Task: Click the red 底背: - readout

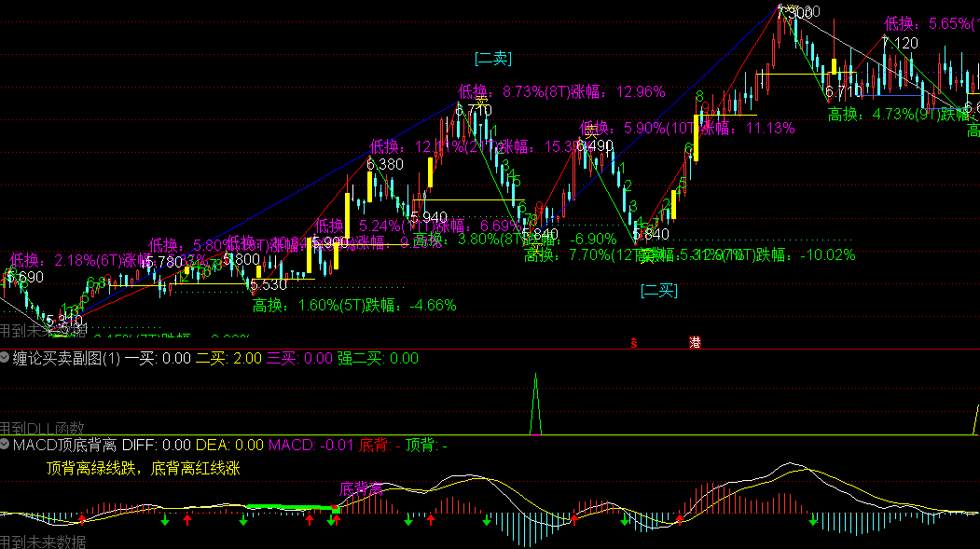Action: (380, 446)
